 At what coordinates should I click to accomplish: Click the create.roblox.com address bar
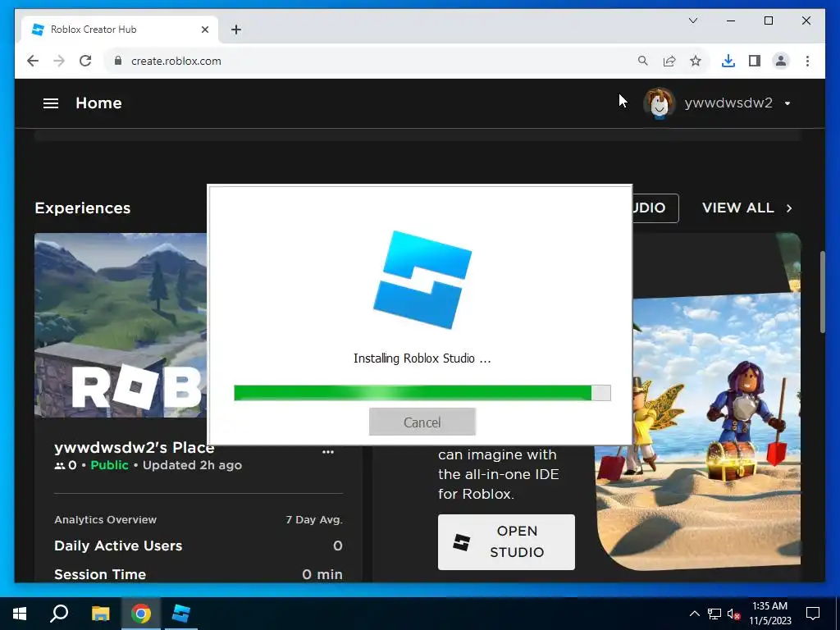(x=370, y=61)
